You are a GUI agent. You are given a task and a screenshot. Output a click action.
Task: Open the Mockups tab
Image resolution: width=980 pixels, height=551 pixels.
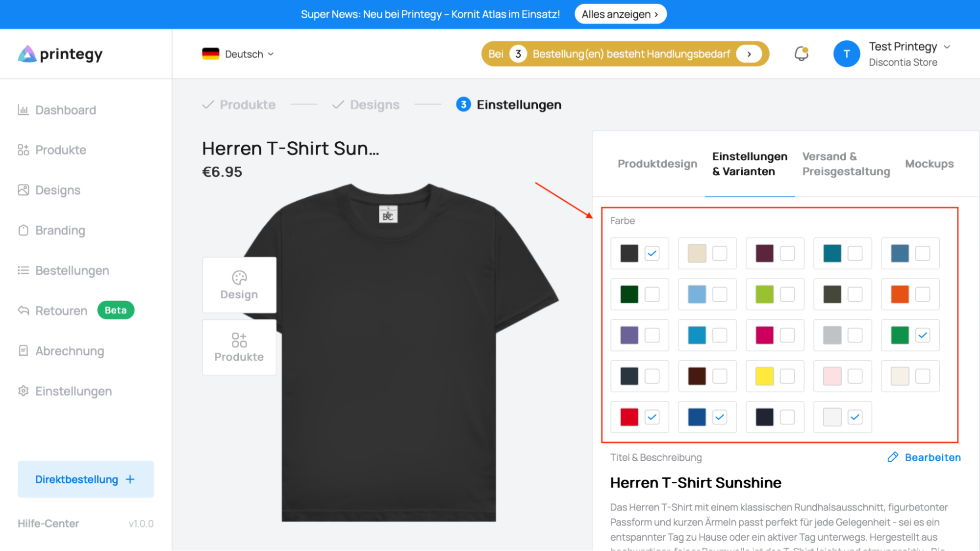click(929, 164)
